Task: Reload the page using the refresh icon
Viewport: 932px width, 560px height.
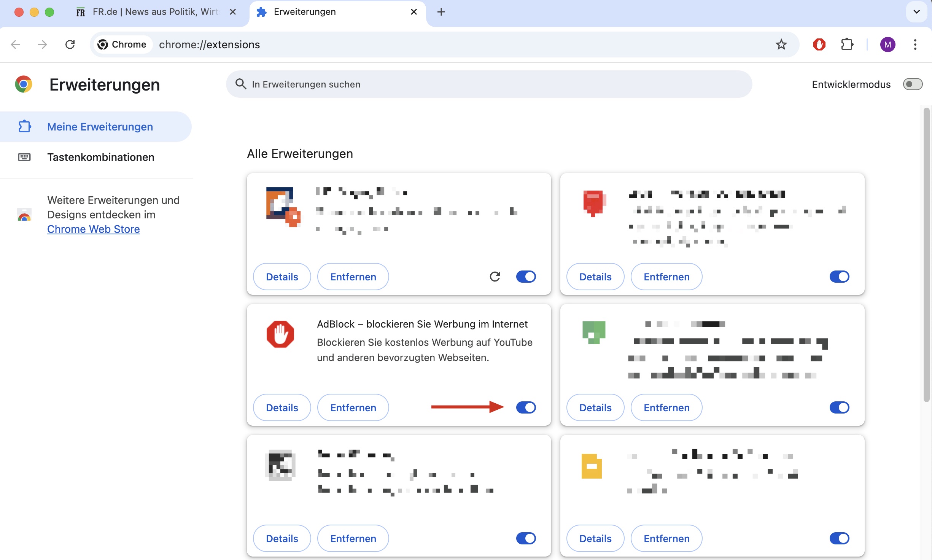Action: (x=70, y=45)
